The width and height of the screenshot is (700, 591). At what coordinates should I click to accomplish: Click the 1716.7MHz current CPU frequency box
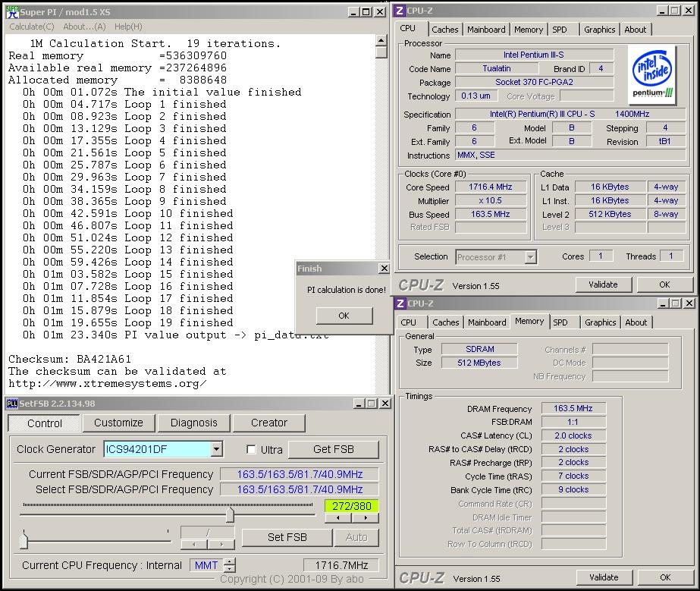[x=341, y=565]
